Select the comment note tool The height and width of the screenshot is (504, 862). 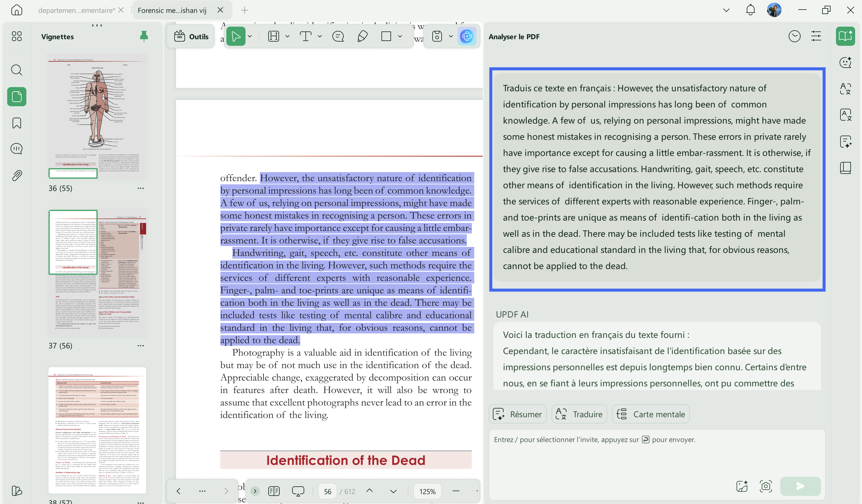coord(338,36)
